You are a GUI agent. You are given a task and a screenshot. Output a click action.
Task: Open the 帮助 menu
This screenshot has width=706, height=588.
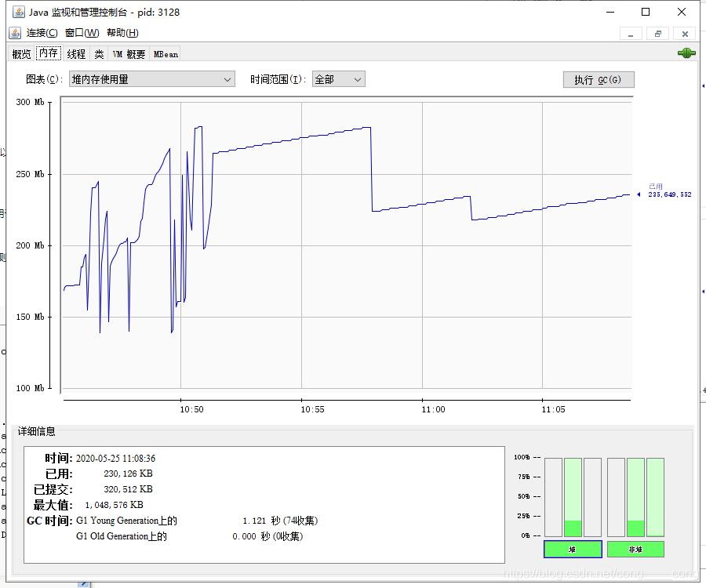click(x=122, y=33)
